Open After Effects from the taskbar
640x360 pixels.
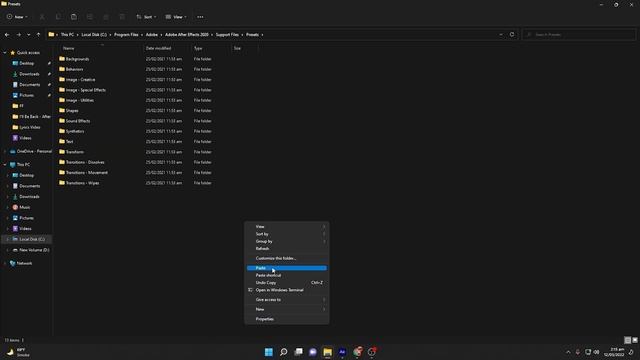[342, 352]
